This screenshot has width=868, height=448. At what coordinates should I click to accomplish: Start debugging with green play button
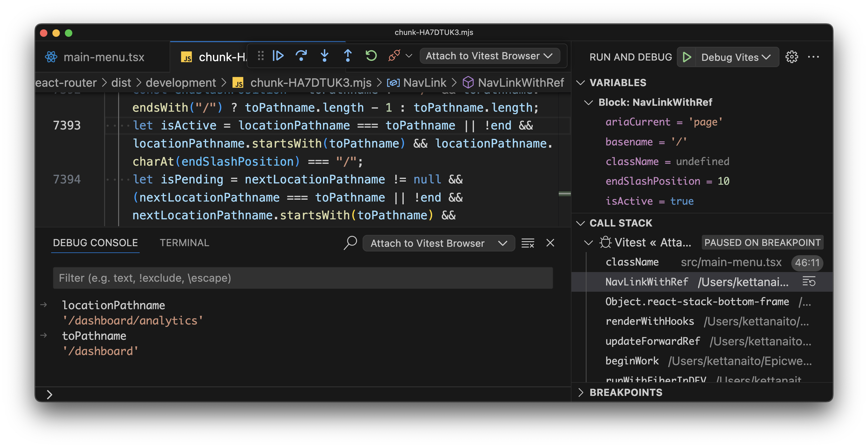(x=687, y=57)
